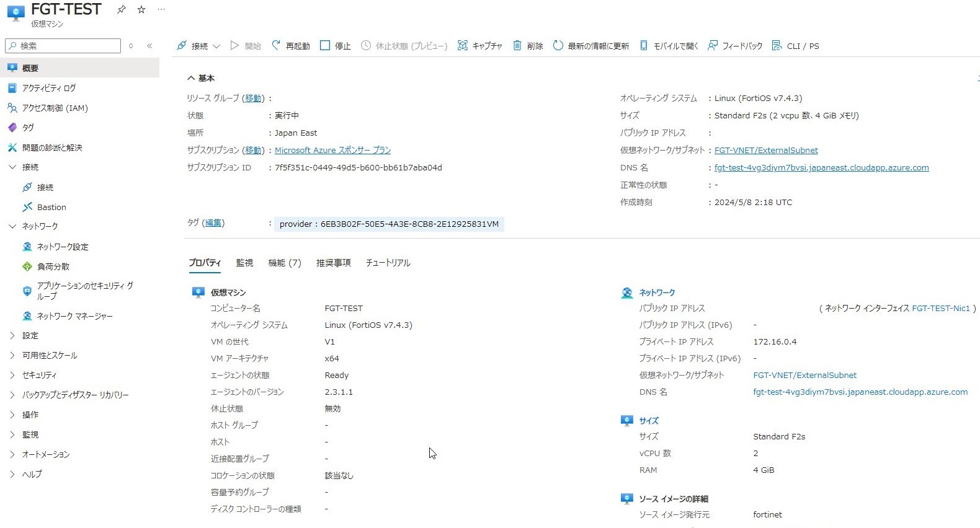980x528 pixels.
Task: Open the ネットワーク section heading link
Action: pos(657,293)
